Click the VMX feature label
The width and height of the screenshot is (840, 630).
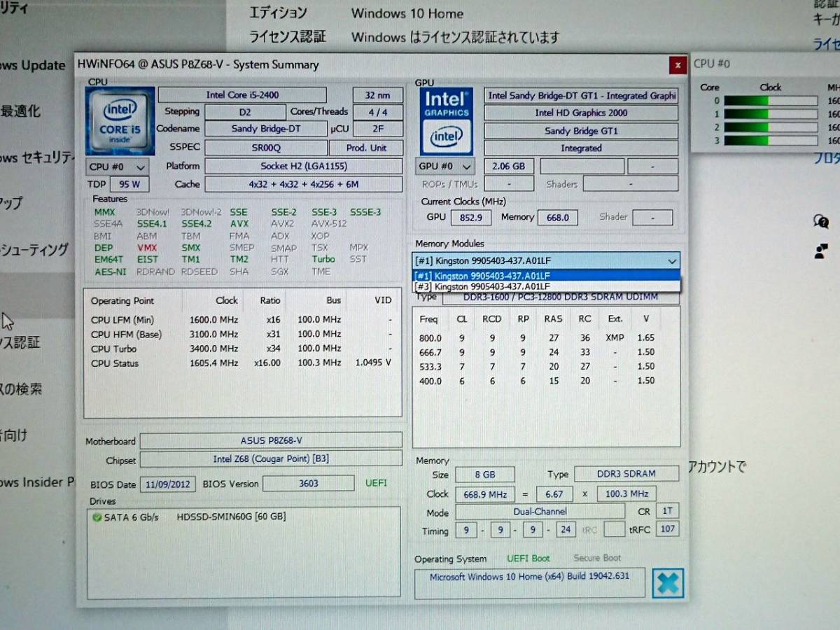pos(147,248)
